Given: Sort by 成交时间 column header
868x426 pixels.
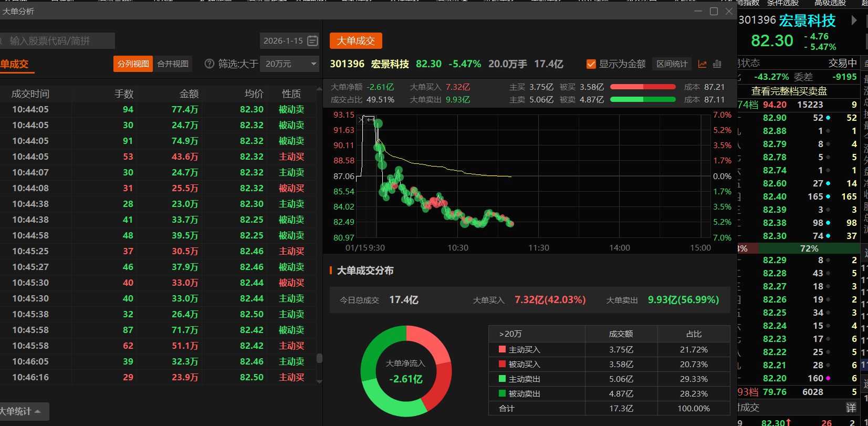Looking at the screenshot, I should coord(30,93).
